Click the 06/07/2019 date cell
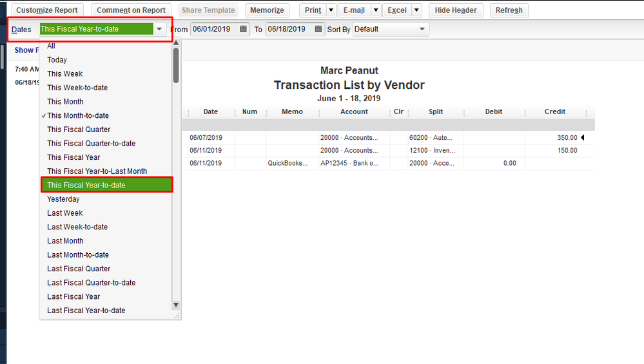 (x=206, y=137)
